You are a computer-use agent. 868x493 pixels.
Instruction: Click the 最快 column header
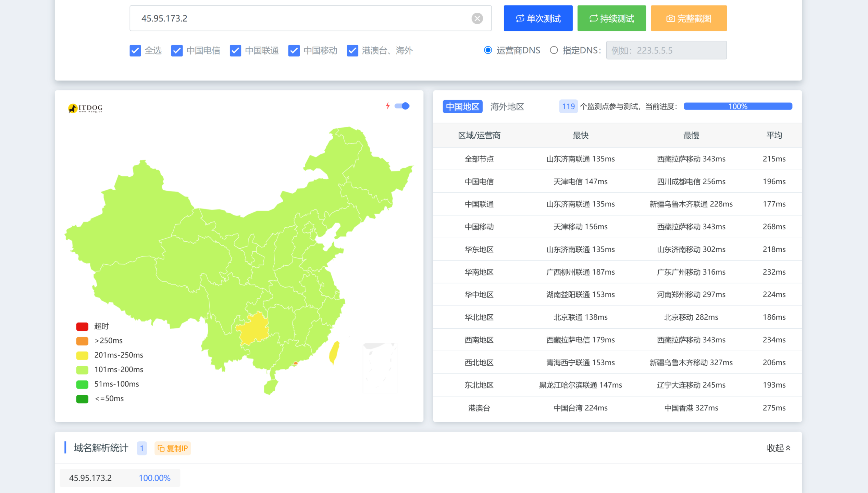580,136
